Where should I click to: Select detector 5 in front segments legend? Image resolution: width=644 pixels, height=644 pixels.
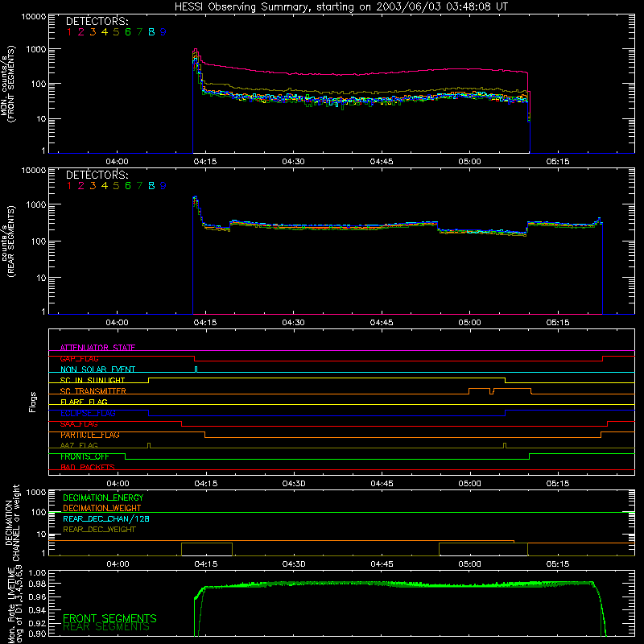pyautogui.click(x=116, y=32)
